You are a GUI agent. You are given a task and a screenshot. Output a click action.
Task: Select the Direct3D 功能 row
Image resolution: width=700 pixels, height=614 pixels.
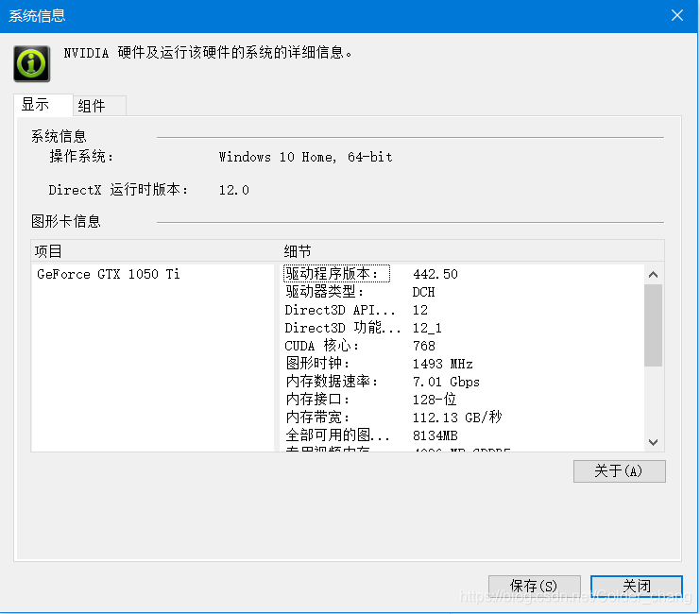462,328
